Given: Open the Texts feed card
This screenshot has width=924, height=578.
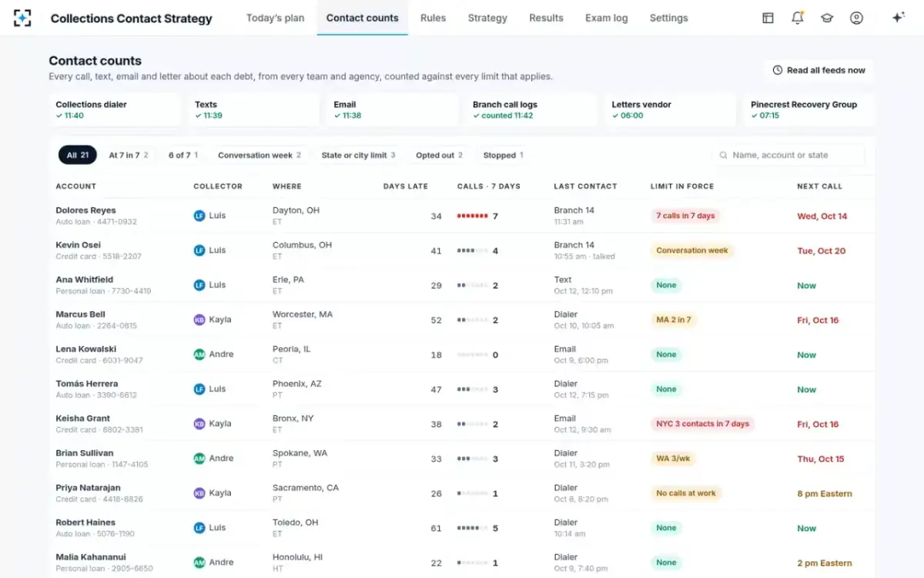Looking at the screenshot, I should 253,109.
